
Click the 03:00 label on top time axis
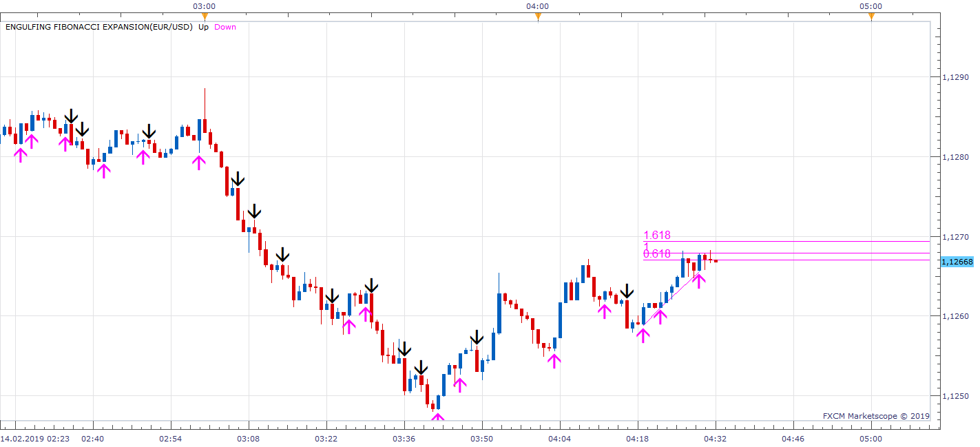pos(204,6)
